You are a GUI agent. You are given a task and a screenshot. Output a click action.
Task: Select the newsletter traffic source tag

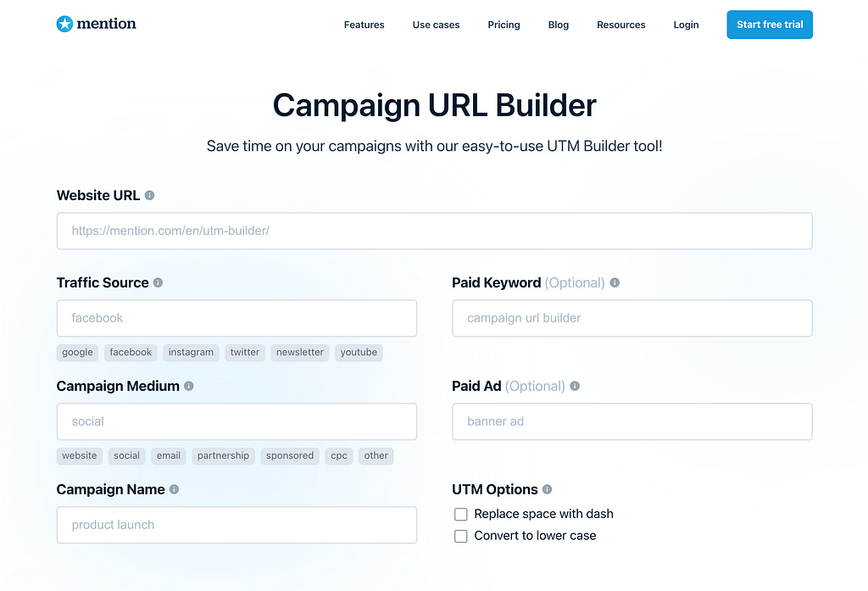pyautogui.click(x=299, y=352)
